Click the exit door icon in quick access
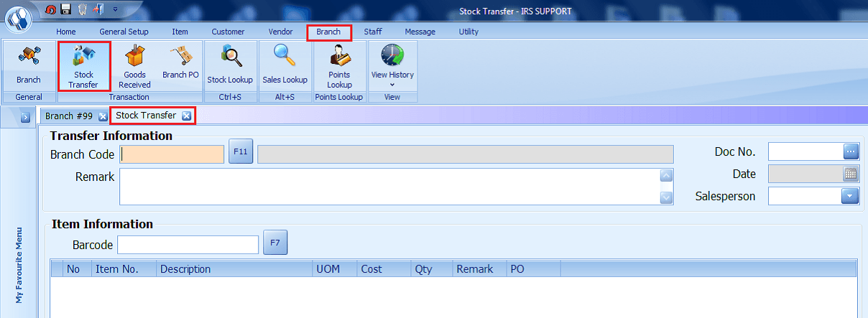The width and height of the screenshot is (868, 318). point(97,9)
